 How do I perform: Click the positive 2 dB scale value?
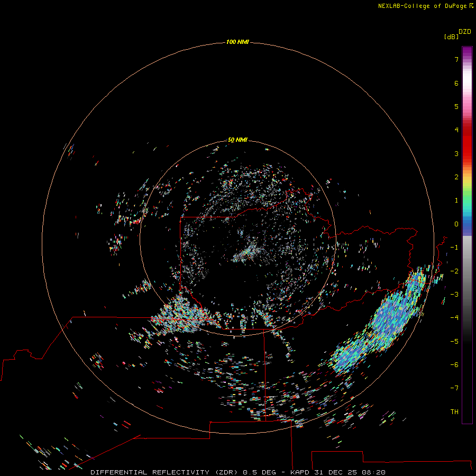coord(456,177)
